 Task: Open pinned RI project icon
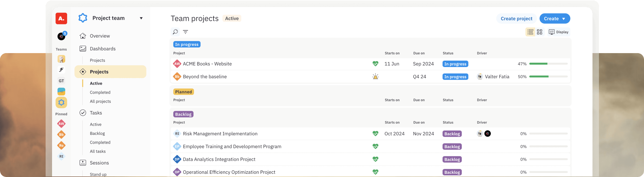[61, 156]
